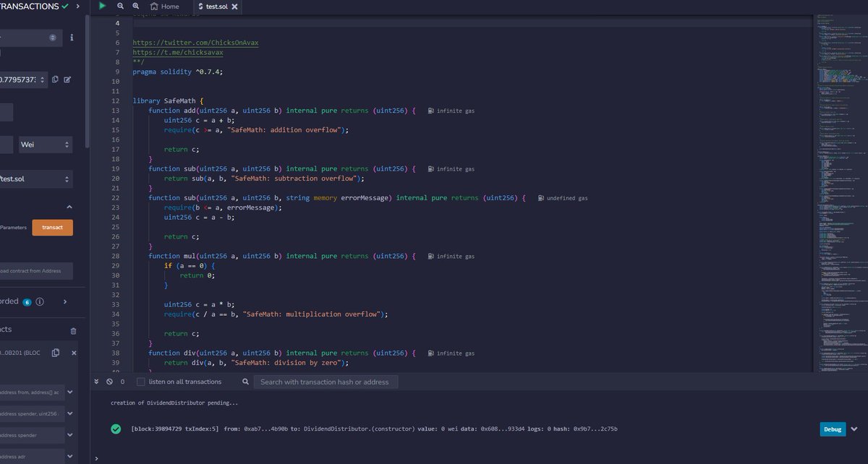Expand the recorded transactions section

(x=65, y=301)
